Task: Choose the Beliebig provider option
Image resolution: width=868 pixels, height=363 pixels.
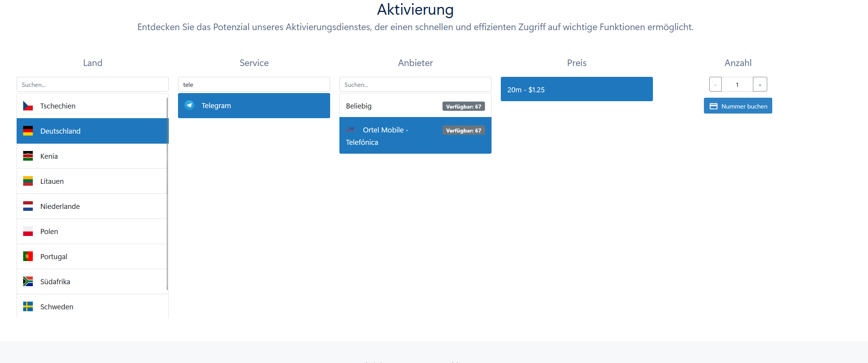Action: coord(415,105)
